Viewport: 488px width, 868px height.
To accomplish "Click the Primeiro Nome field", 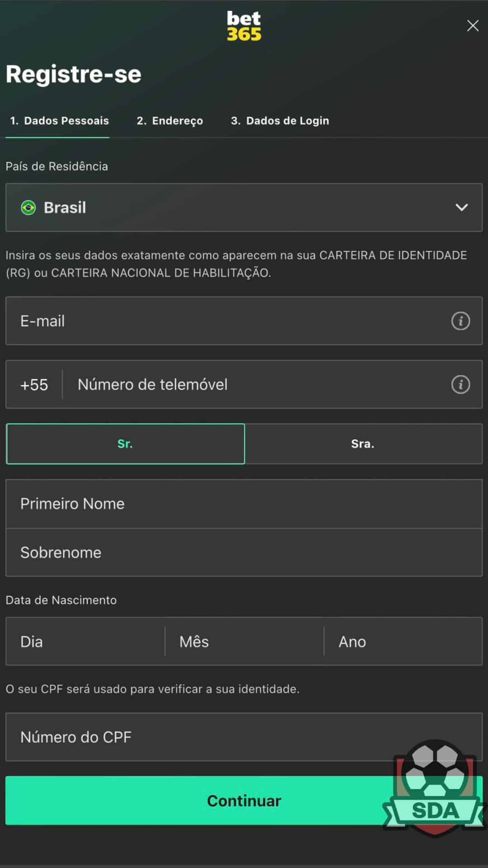I will (244, 504).
